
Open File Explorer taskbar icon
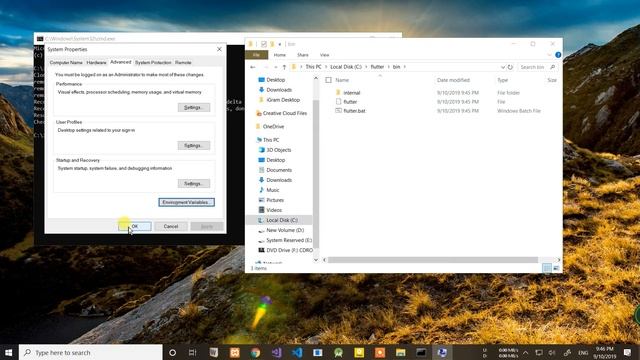(400, 352)
